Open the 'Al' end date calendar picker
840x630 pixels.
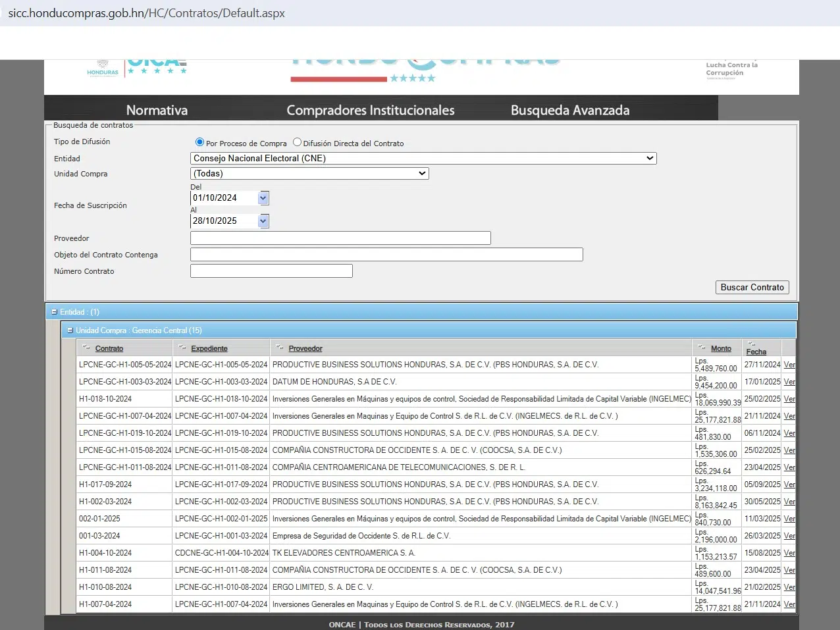click(x=263, y=221)
